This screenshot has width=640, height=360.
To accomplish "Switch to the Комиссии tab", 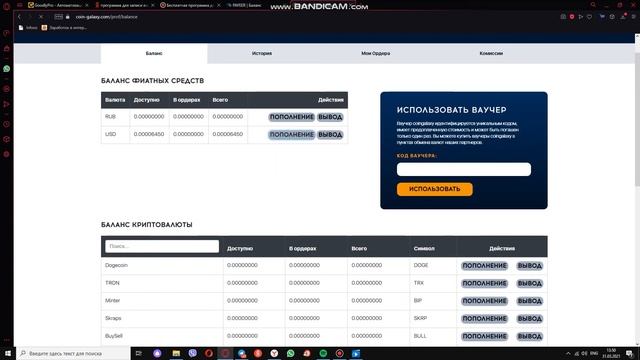I will pos(491,53).
